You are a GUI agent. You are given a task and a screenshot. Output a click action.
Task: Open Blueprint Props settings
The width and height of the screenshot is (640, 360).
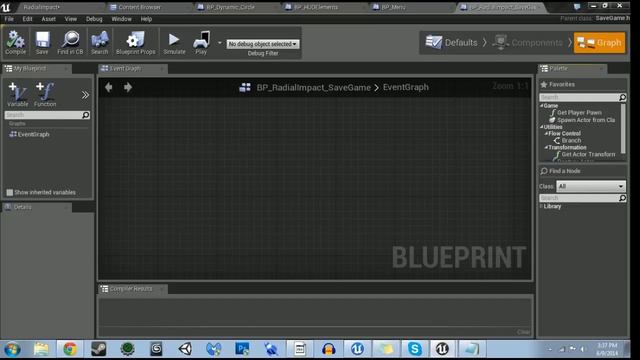136,42
